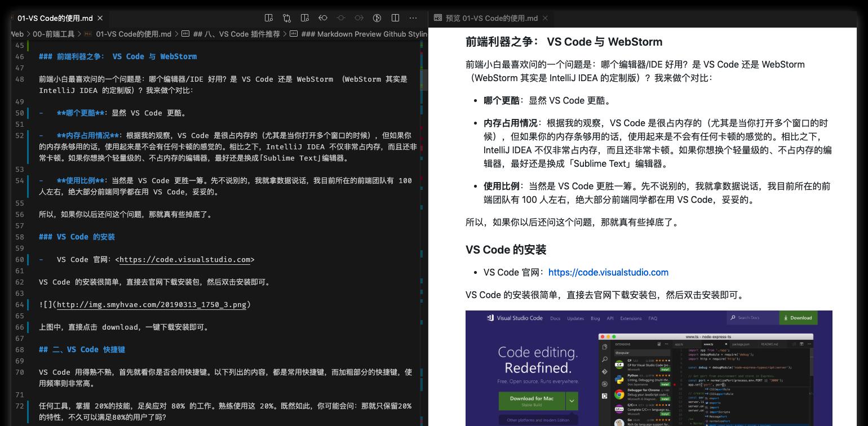
Task: Click the Web breadcrumb segment
Action: [x=17, y=34]
